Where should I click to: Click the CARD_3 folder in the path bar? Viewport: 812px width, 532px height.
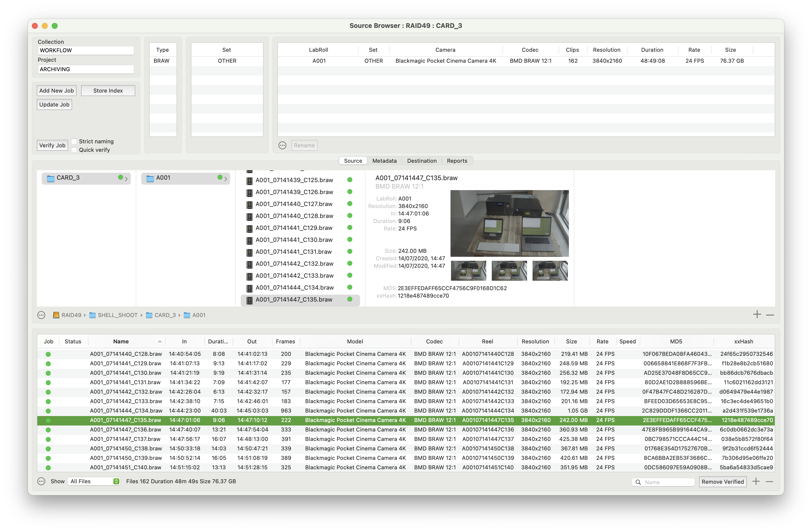point(161,315)
